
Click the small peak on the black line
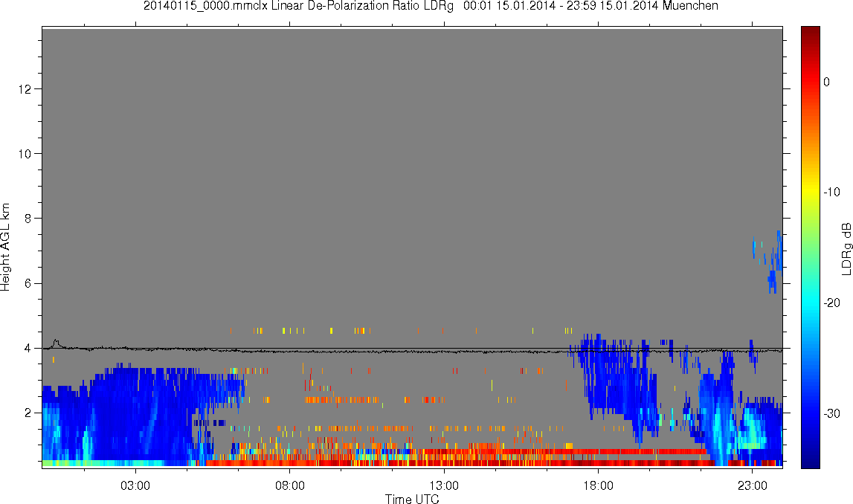[56, 342]
